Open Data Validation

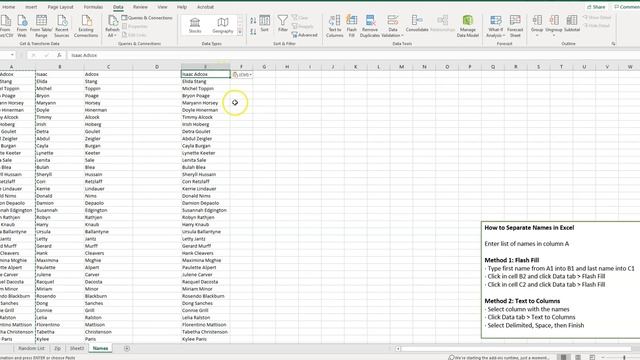click(x=393, y=26)
